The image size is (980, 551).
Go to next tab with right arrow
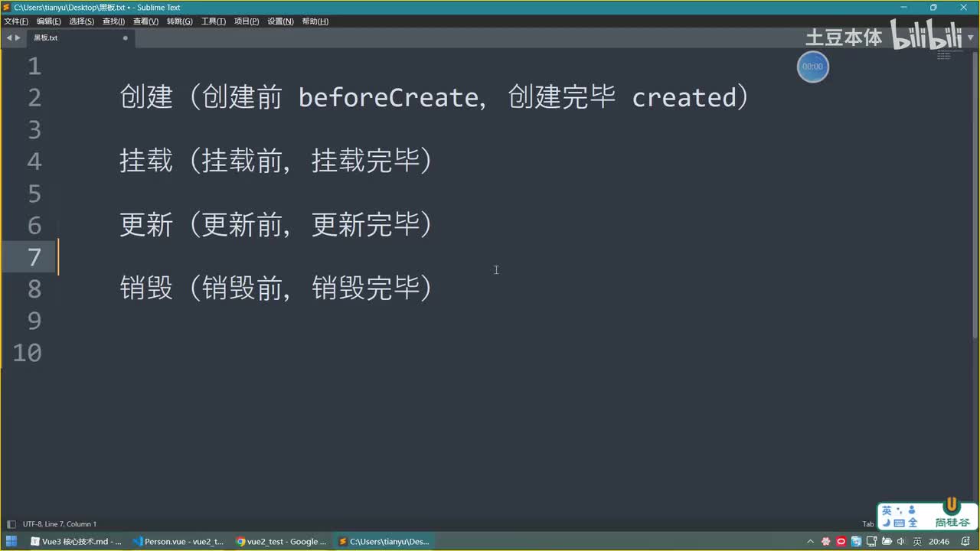(18, 37)
